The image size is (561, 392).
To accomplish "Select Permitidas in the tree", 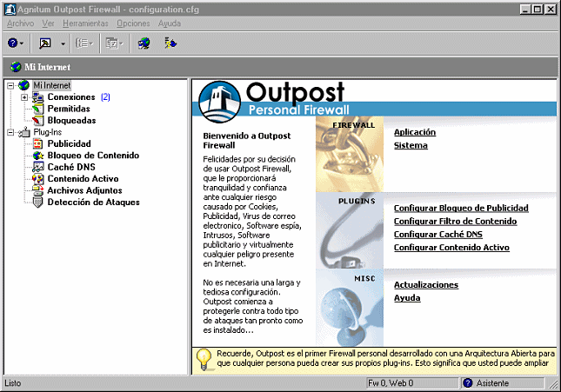I will 67,109.
